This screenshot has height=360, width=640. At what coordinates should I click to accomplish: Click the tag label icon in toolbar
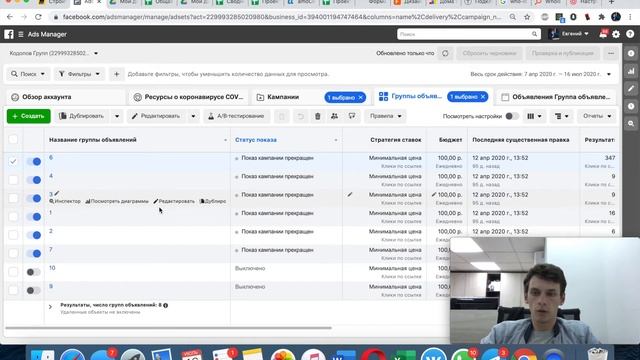click(x=352, y=116)
